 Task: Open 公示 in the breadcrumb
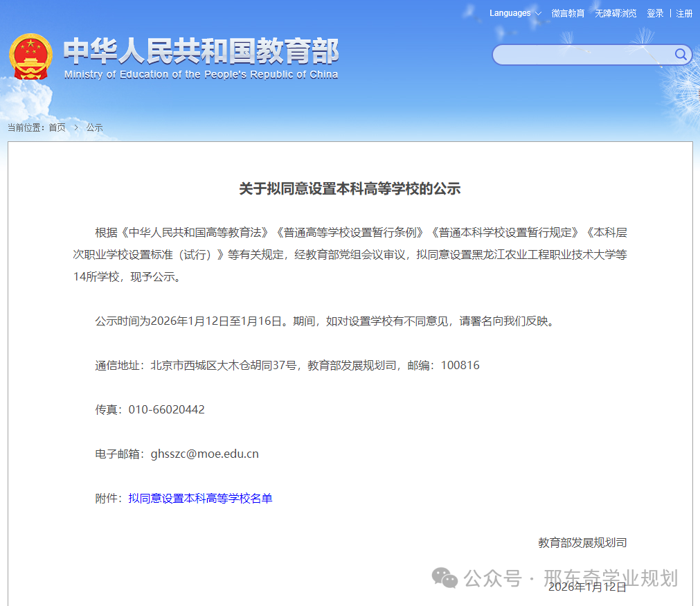[94, 127]
